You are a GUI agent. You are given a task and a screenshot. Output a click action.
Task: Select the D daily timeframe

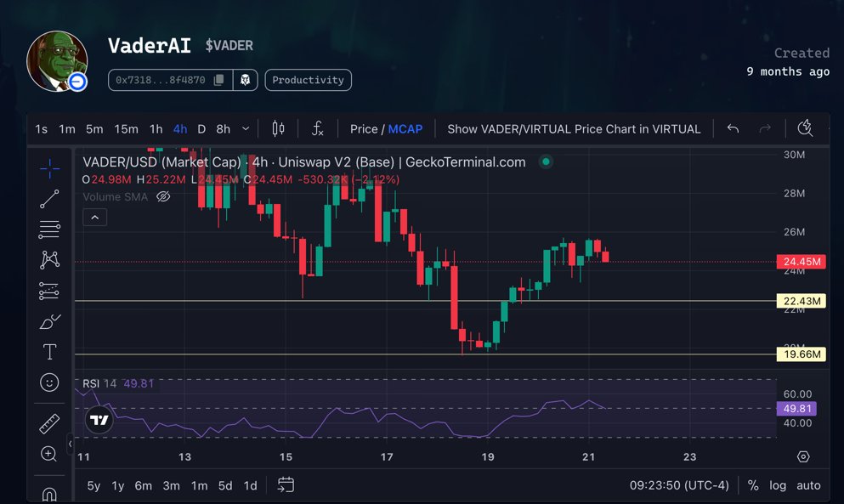201,129
